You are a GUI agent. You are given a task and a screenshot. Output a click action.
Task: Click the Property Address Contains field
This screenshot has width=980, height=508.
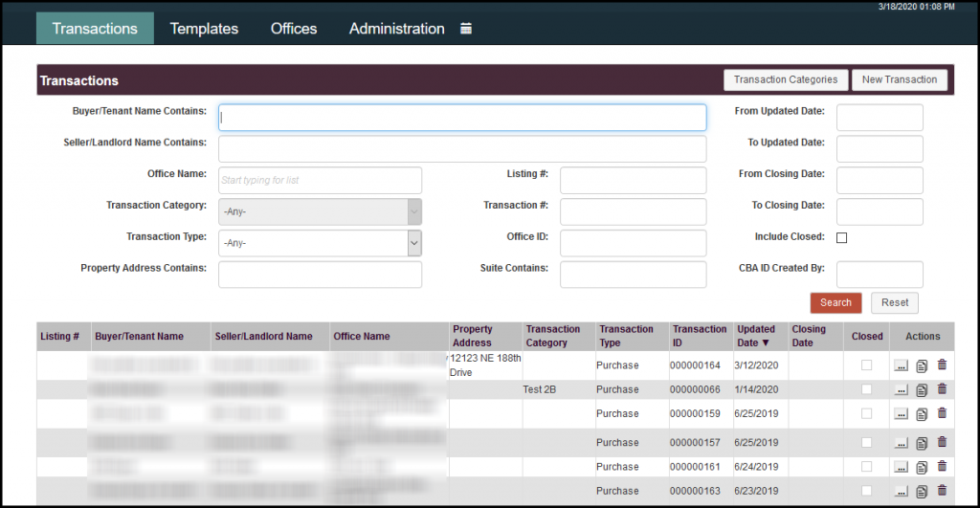click(x=320, y=275)
